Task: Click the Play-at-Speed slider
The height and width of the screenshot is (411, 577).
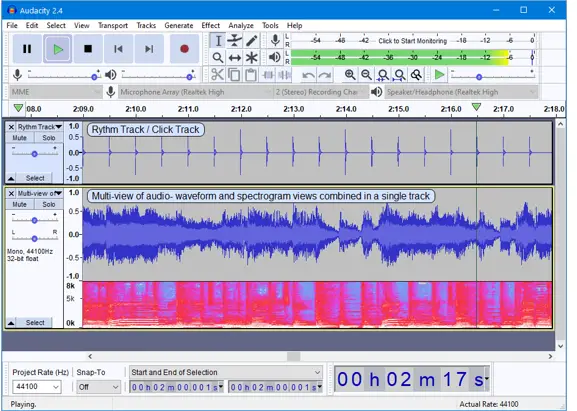Action: [492, 76]
